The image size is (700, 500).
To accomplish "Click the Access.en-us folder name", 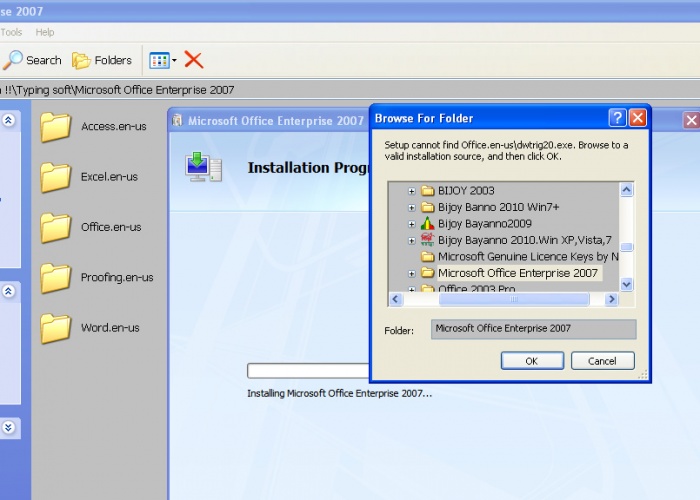I will [x=114, y=126].
